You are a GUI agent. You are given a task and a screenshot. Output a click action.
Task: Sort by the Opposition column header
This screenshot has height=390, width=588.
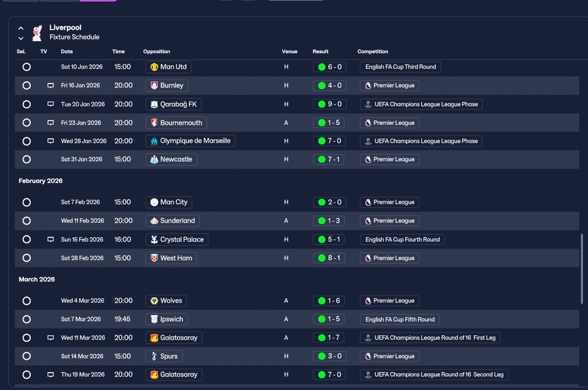pos(157,51)
